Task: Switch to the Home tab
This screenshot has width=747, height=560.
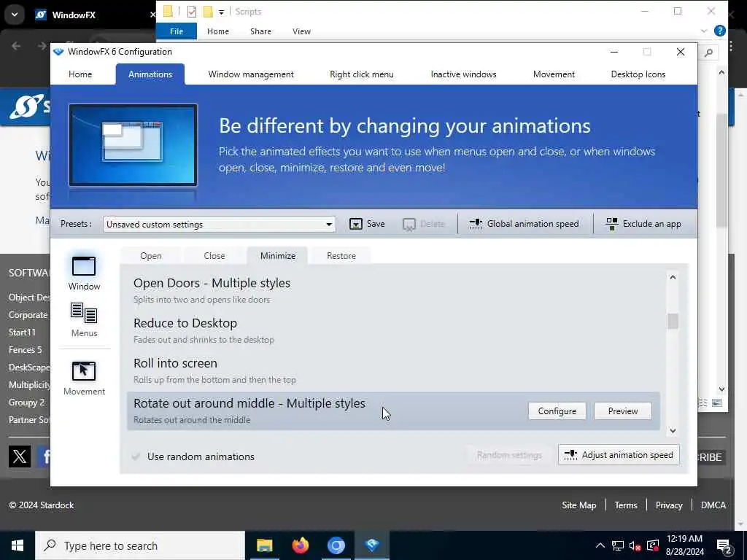Action: (x=80, y=74)
